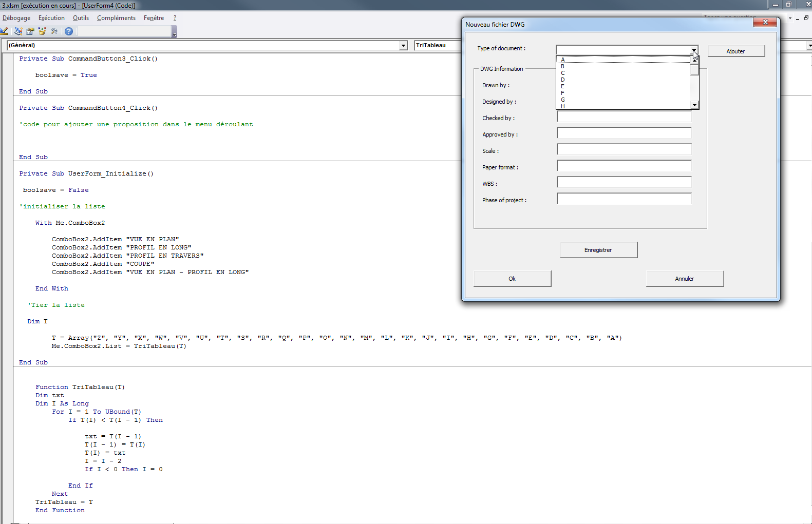Image resolution: width=812 pixels, height=524 pixels.
Task: Select item G in the dropdown list
Action: pos(624,100)
